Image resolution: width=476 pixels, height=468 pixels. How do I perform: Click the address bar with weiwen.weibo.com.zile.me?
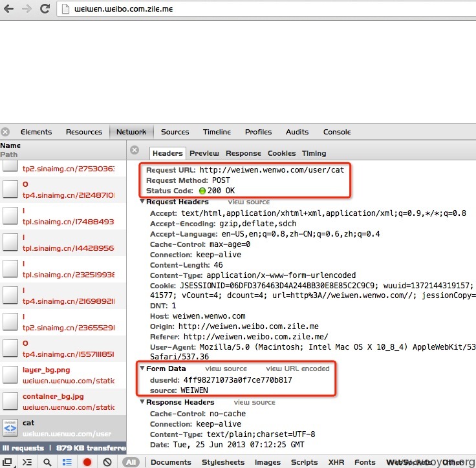point(266,9)
